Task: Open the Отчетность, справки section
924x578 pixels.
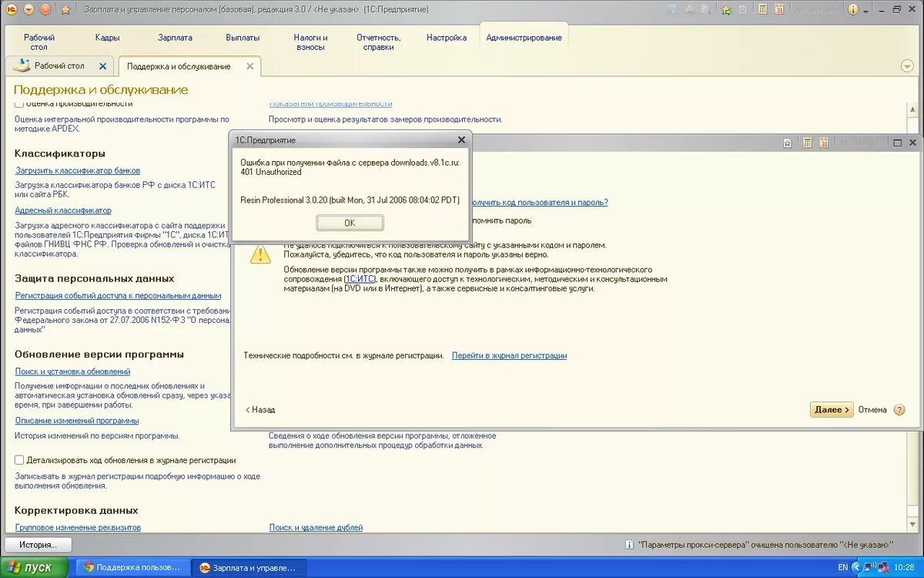Action: tap(378, 42)
